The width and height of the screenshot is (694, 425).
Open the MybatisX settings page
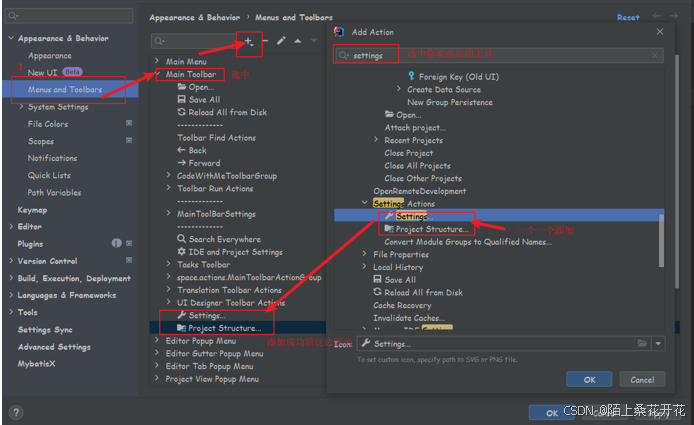pos(36,364)
